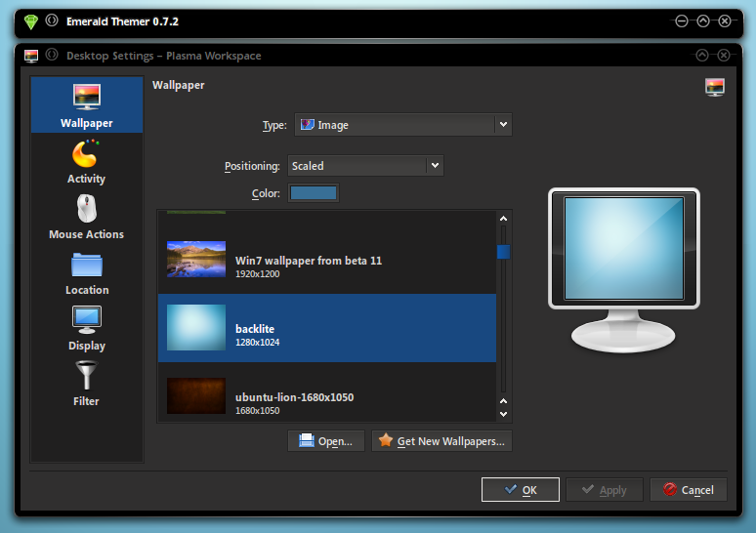This screenshot has width=756, height=533.
Task: Open the Positioning dropdown showing Scaled
Action: pos(365,166)
